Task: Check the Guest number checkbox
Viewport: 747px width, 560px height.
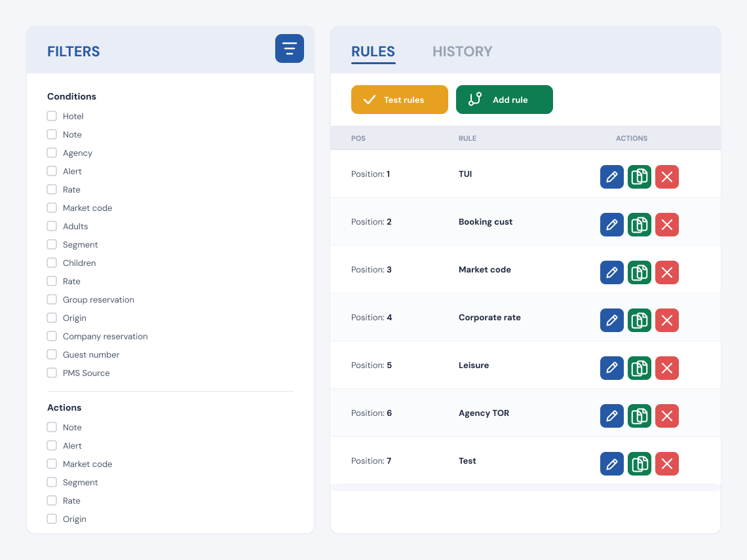Action: pyautogui.click(x=52, y=355)
